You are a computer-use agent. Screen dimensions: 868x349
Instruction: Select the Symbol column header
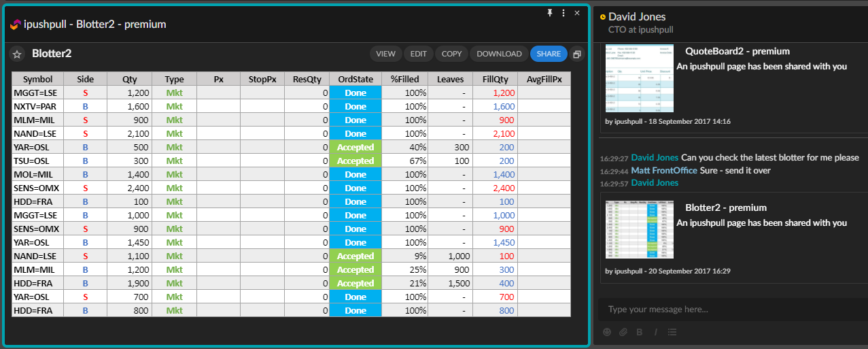click(38, 79)
